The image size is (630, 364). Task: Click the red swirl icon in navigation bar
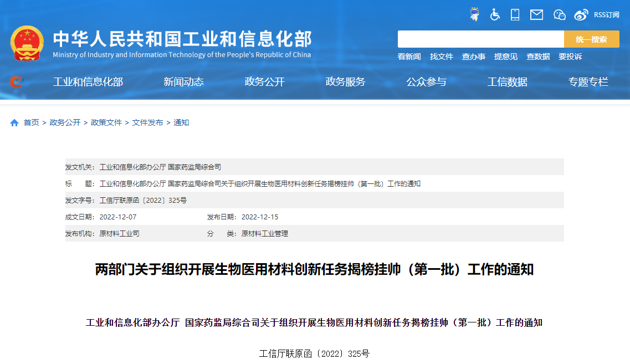(16, 81)
